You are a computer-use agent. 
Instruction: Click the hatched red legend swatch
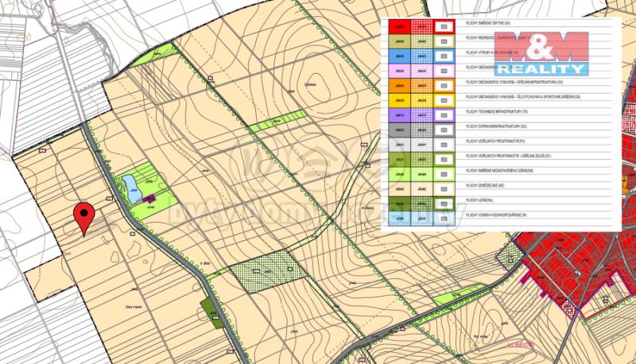pos(422,26)
